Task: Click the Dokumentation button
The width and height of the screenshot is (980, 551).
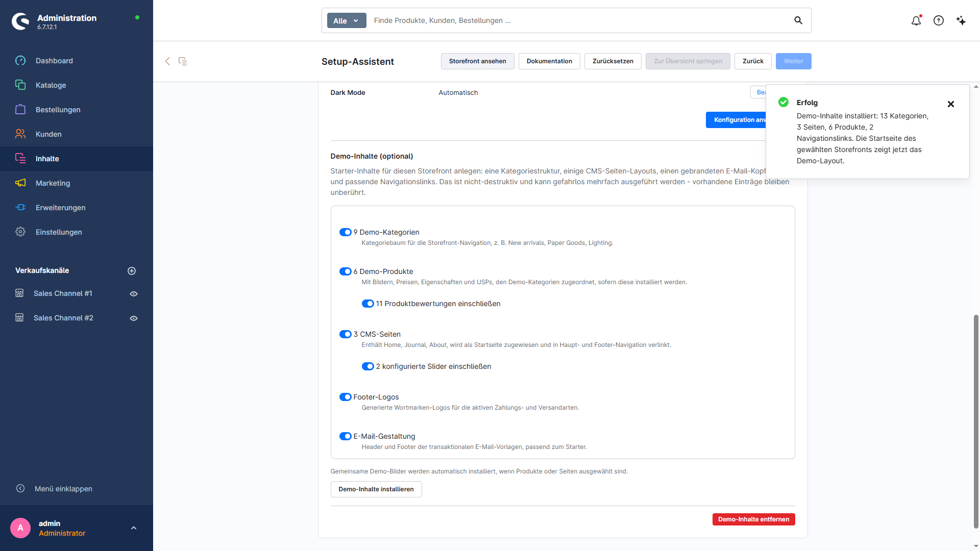Action: coord(549,61)
